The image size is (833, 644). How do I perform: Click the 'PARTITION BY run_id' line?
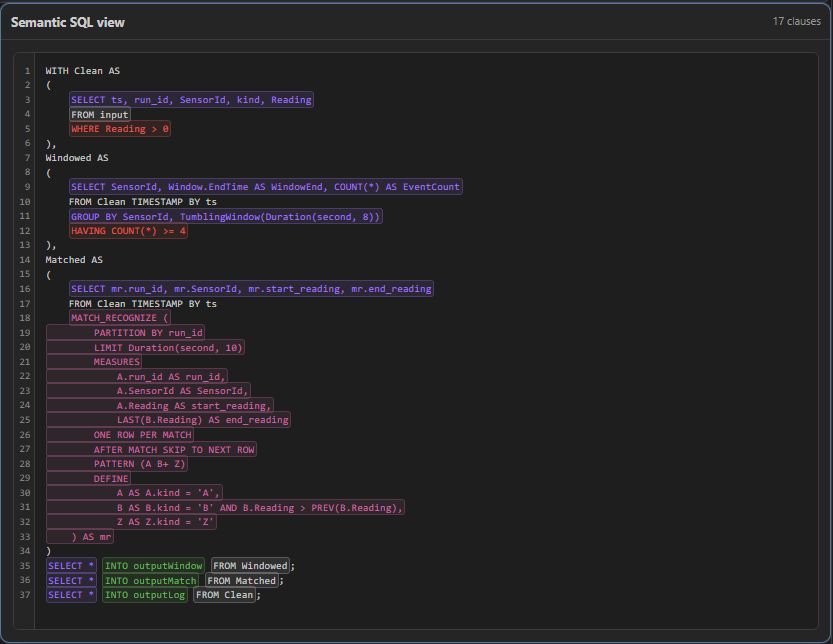126,333
